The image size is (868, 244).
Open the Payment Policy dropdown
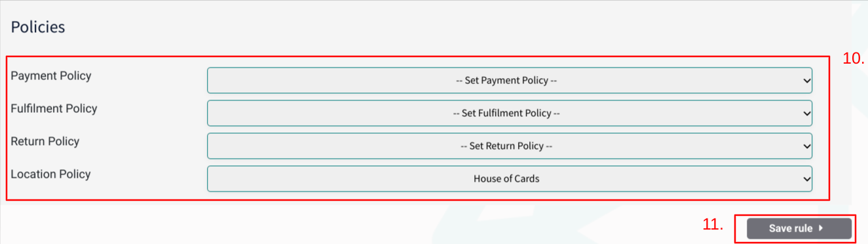click(x=510, y=81)
